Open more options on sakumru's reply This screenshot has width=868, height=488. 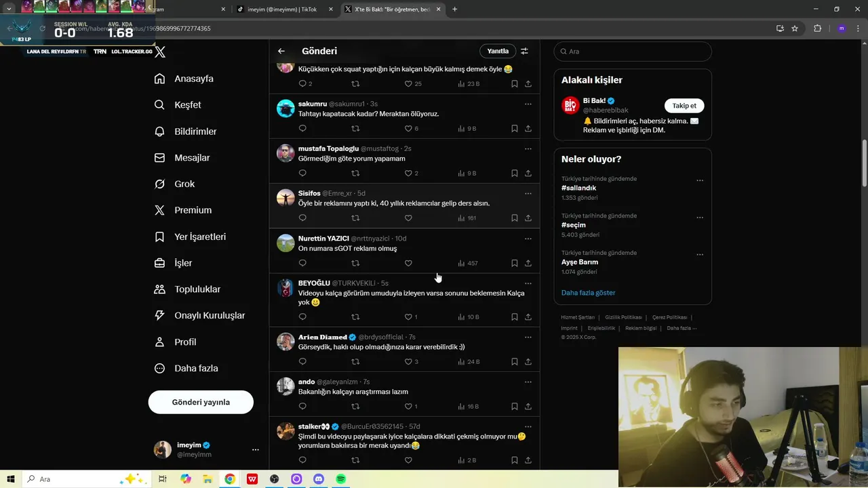[528, 104]
